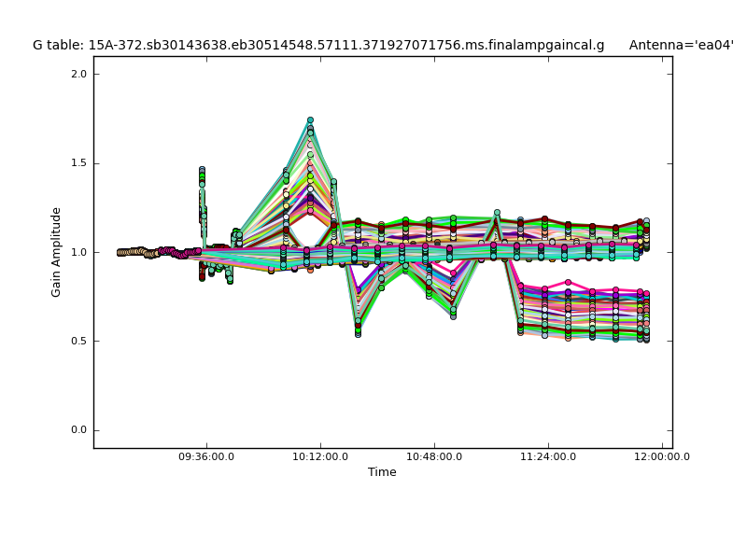Click the 0.0 y-axis tick label

(79, 430)
